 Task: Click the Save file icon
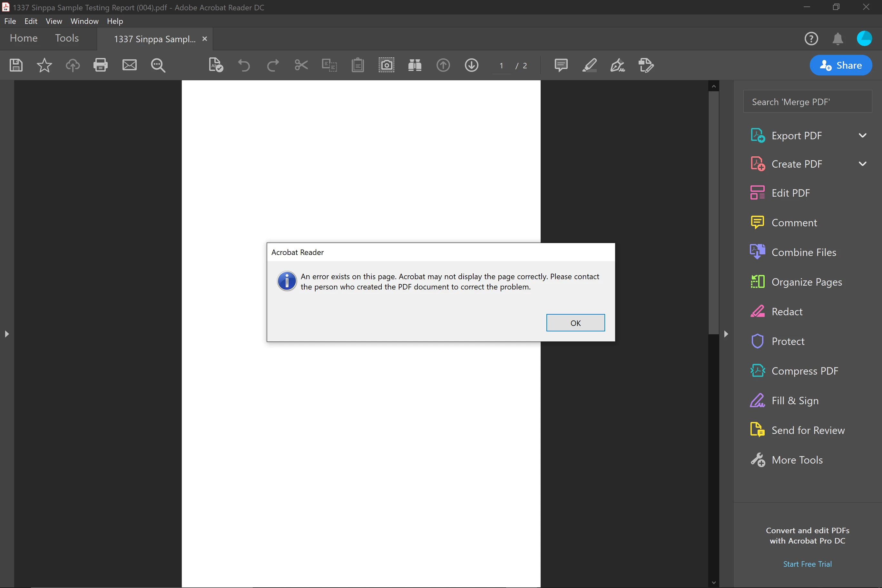click(16, 65)
